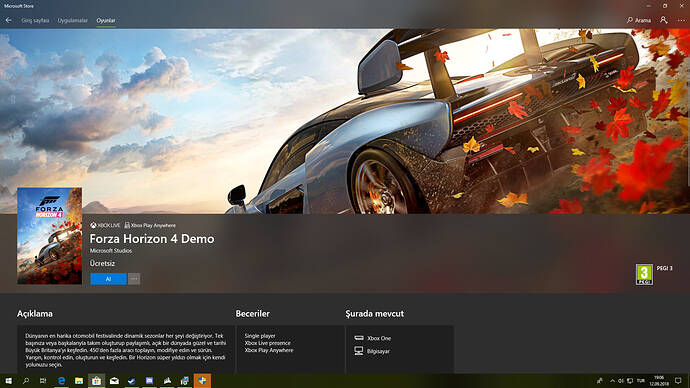The height and width of the screenshot is (388, 690).
Task: Switch to the Uygulamalar tab
Action: [73, 20]
